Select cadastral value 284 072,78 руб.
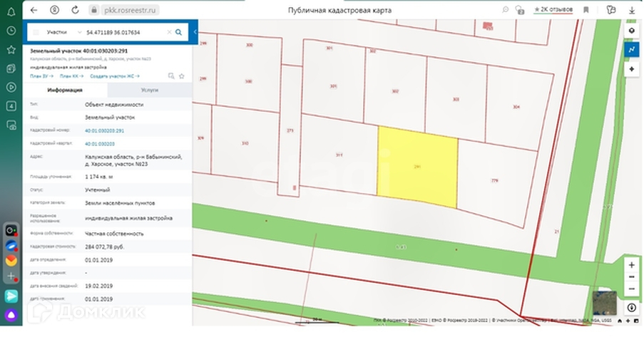Screen dimensions: 644x342 (104, 247)
